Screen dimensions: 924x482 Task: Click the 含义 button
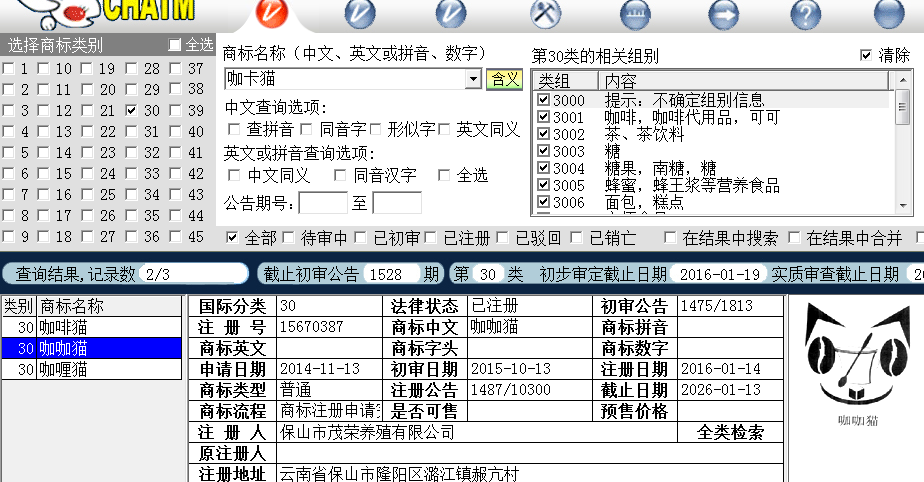coord(504,79)
